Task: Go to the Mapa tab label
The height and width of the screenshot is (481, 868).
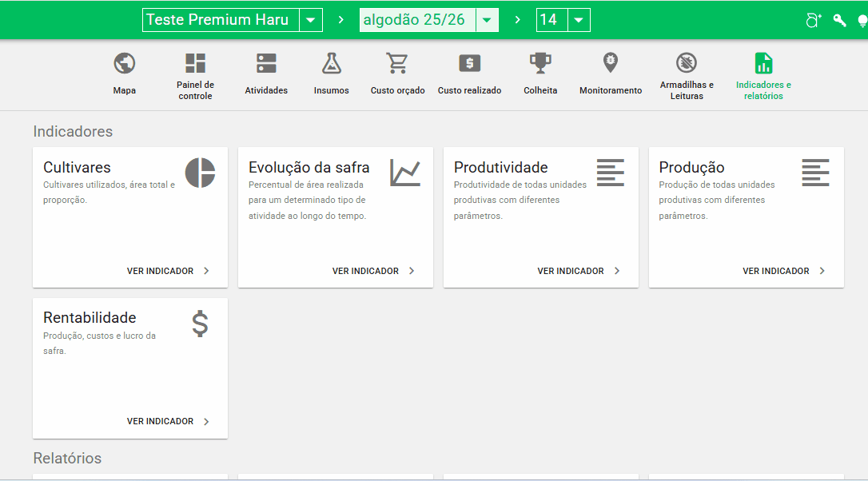Action: click(x=125, y=90)
